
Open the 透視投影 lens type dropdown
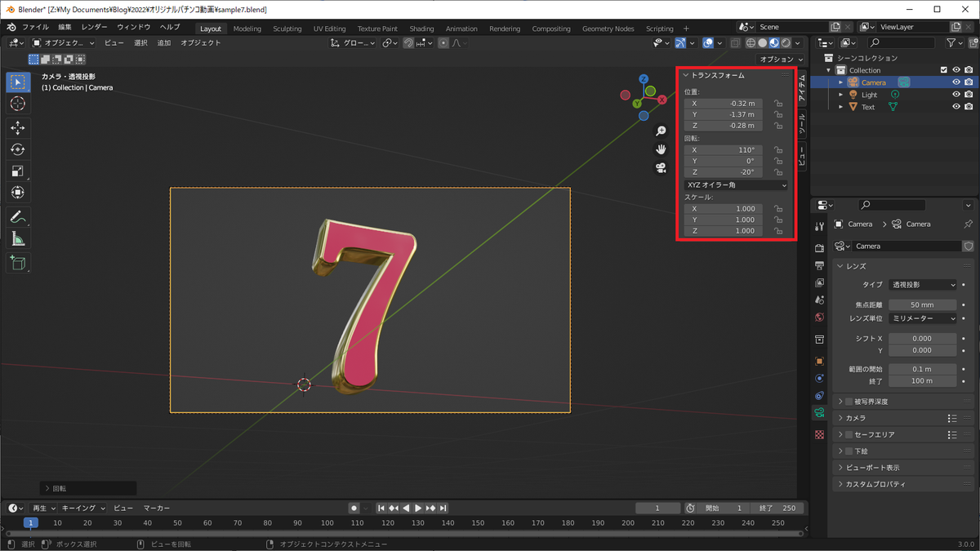click(923, 285)
